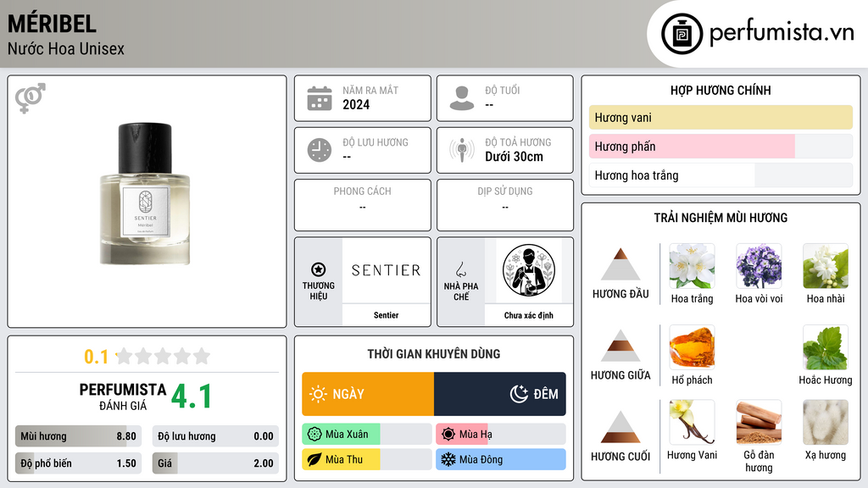Click the Độ phổ biến 1.50 score bar
The height and width of the screenshot is (488, 868).
click(78, 463)
